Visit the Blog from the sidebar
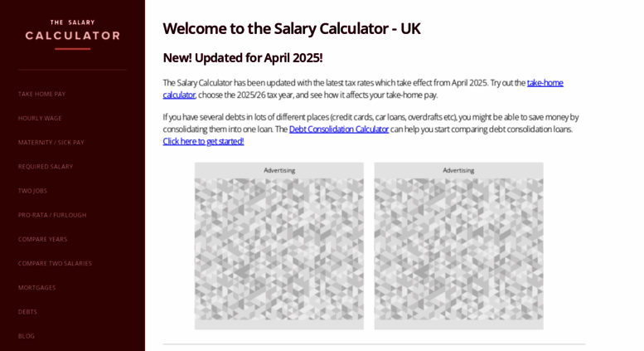Image resolution: width=644 pixels, height=351 pixels. point(27,336)
